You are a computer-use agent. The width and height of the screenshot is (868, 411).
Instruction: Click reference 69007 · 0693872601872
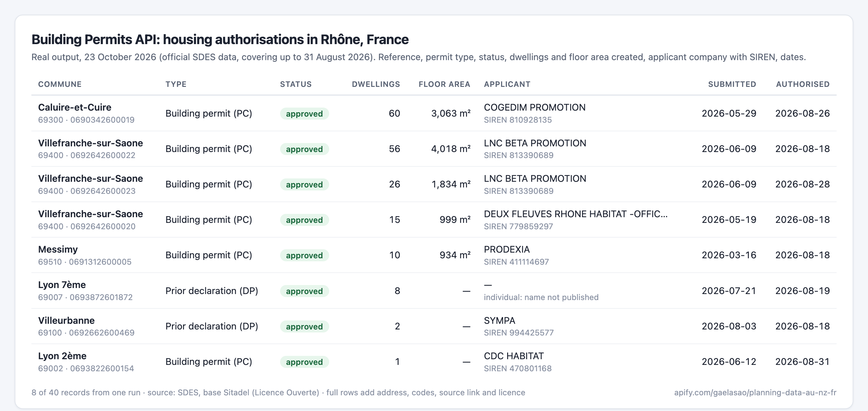coord(85,297)
